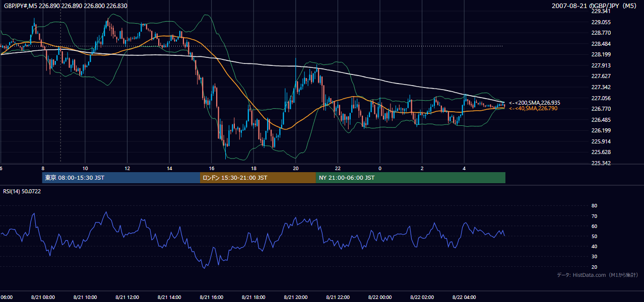The image size is (644, 302).
Task: Click price axis label 228.199
Action: [601, 54]
